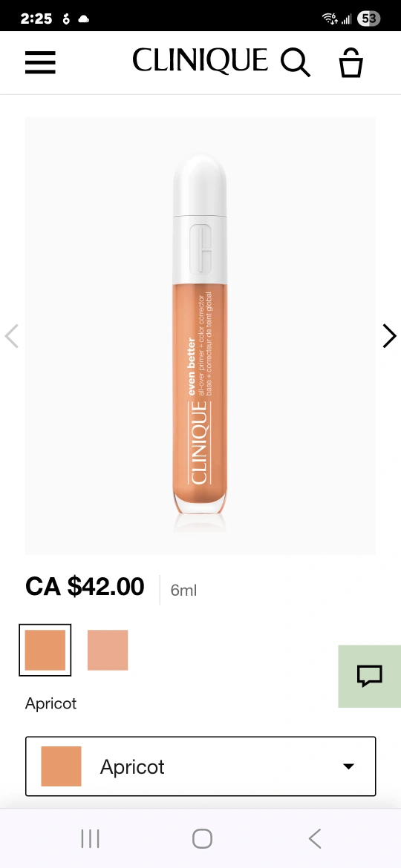Show the next product image
Image resolution: width=401 pixels, height=868 pixels.
389,336
